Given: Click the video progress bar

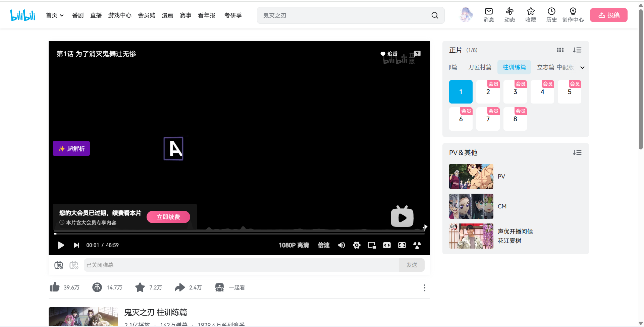Looking at the screenshot, I should click(x=239, y=233).
